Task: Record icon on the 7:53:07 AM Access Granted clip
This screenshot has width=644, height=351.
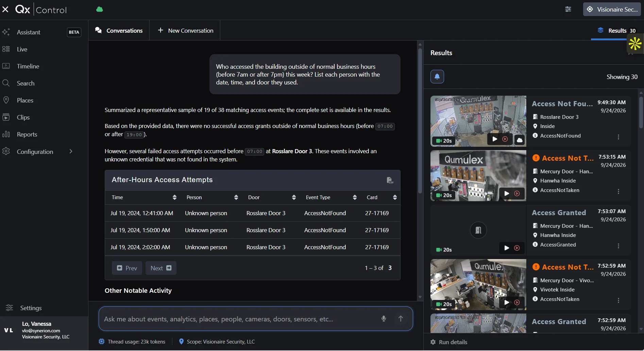Action: [517, 248]
